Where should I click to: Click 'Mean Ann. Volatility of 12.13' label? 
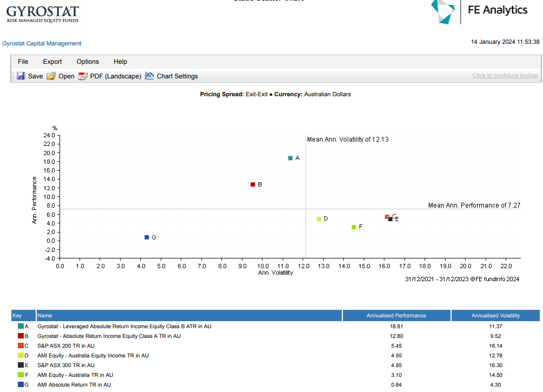point(348,139)
